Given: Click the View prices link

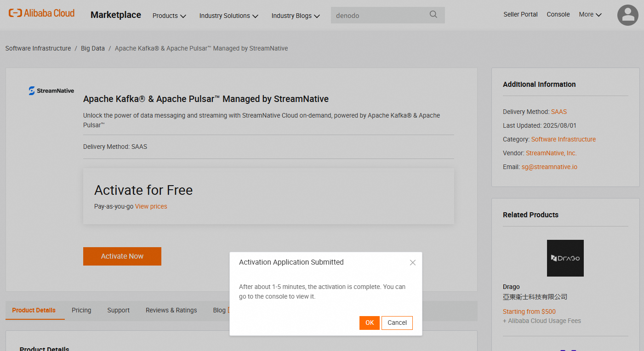Looking at the screenshot, I should click(x=151, y=206).
